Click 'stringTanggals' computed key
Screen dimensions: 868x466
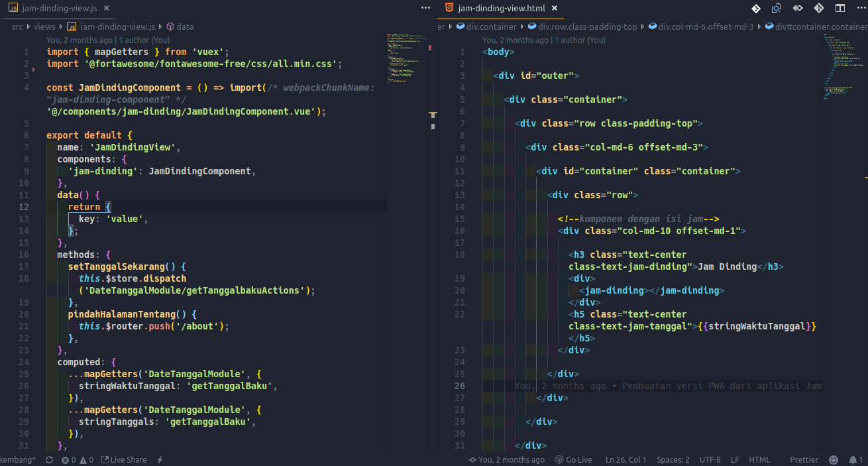[x=116, y=422]
